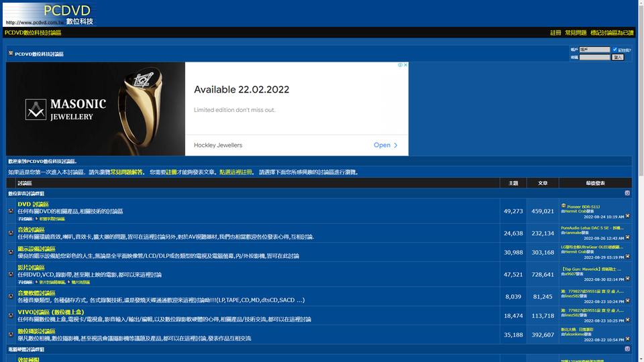The image size is (644, 362).
Task: Open the 音效討論區 forum
Action: coord(31,230)
